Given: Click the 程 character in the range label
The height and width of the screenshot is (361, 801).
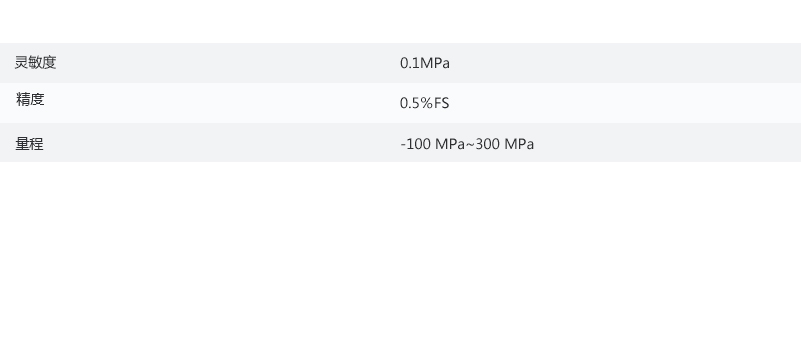Looking at the screenshot, I should 37,144.
